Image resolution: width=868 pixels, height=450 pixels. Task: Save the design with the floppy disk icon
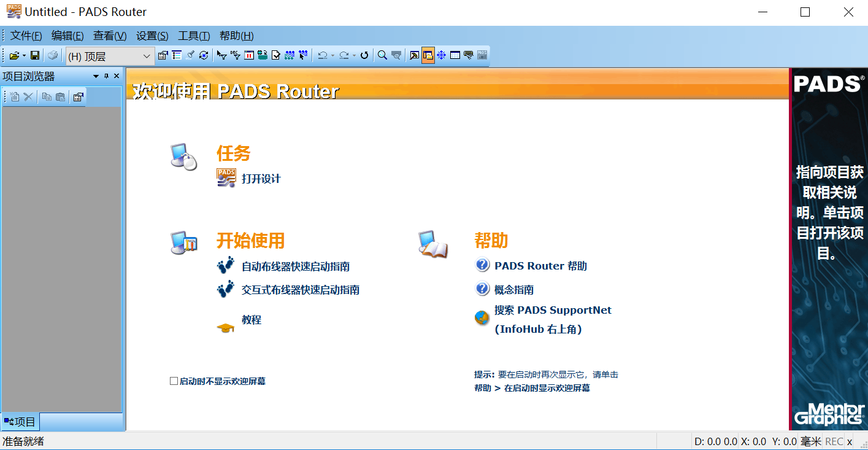tap(35, 55)
